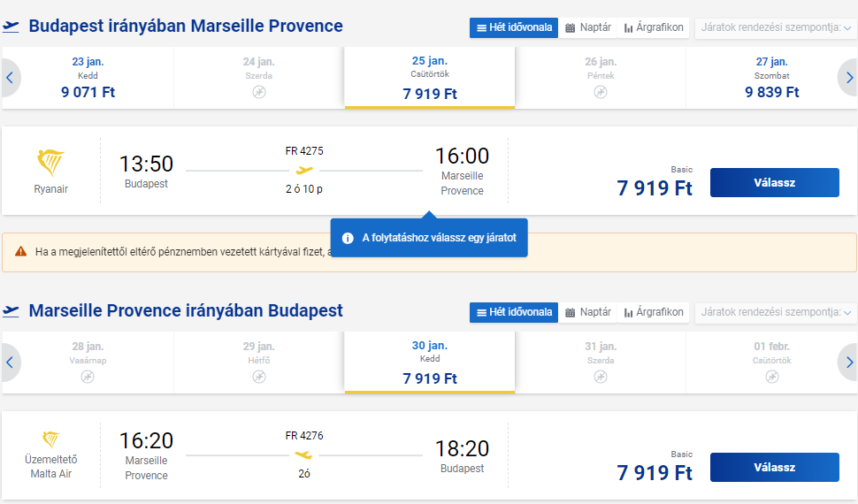Click the yellow plane icon on flight FR 4275
The image size is (858, 504).
point(304,170)
